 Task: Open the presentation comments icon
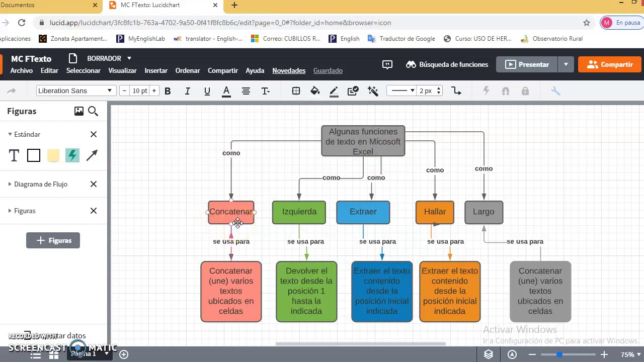(x=387, y=64)
